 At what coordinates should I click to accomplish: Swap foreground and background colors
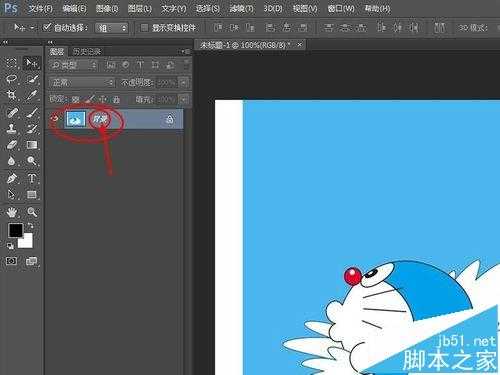click(x=30, y=226)
